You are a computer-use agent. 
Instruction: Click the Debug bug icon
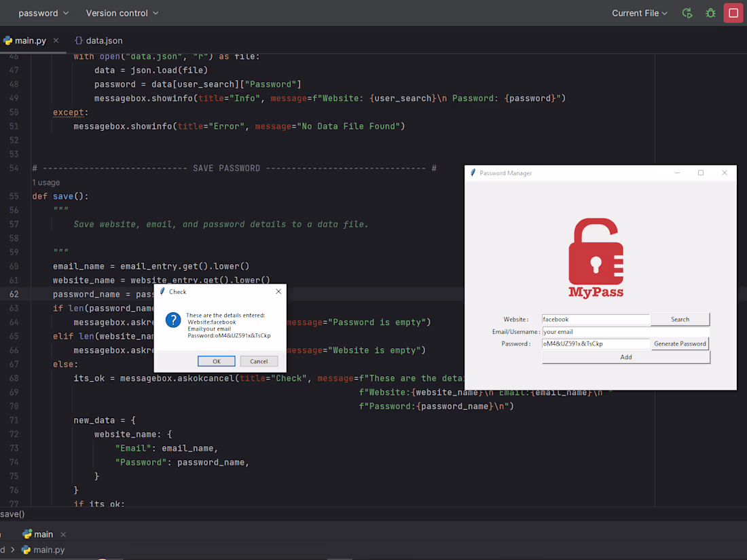(x=710, y=12)
